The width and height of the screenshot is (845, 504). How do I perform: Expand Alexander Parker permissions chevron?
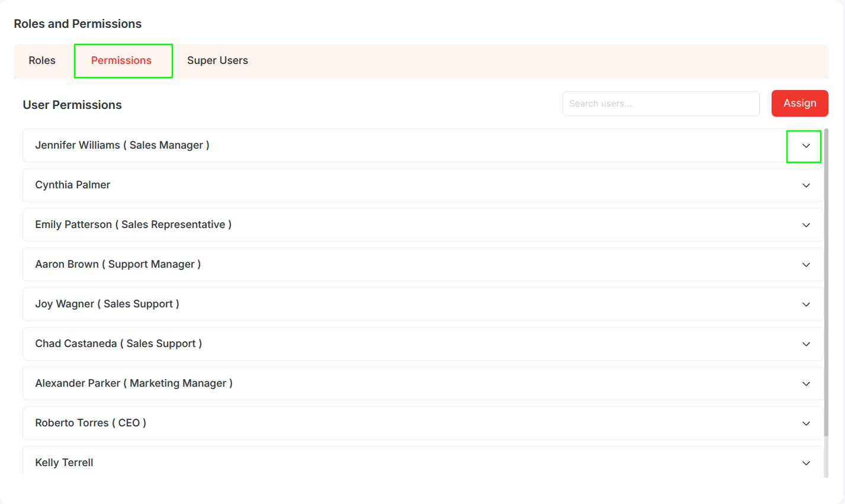point(806,384)
